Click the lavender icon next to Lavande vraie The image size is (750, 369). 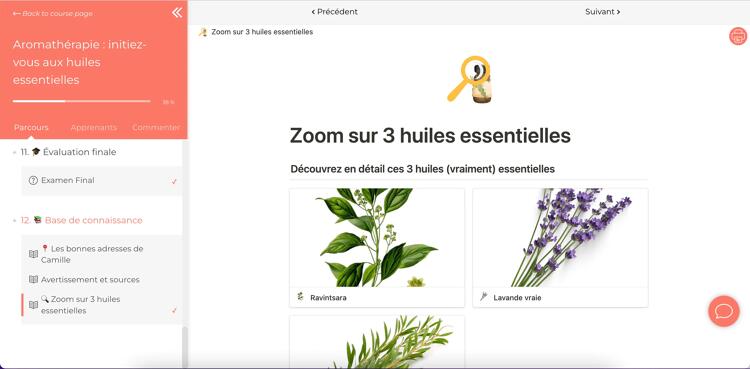484,297
